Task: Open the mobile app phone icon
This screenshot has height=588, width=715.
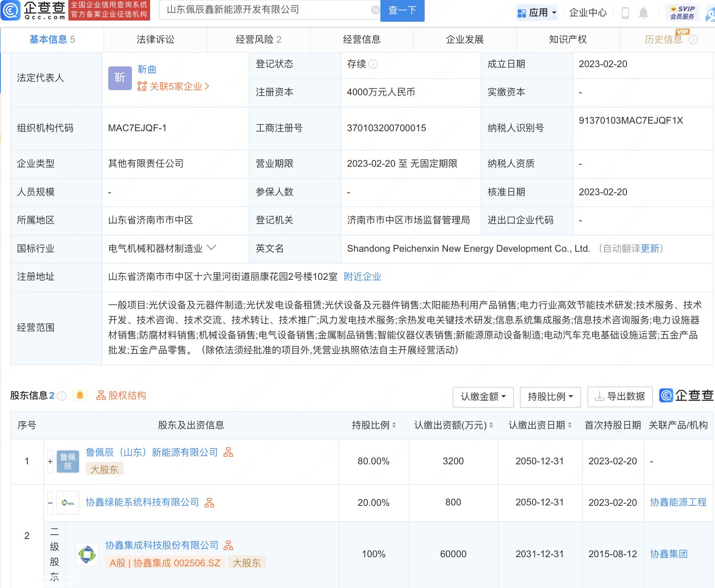Action: [625, 13]
